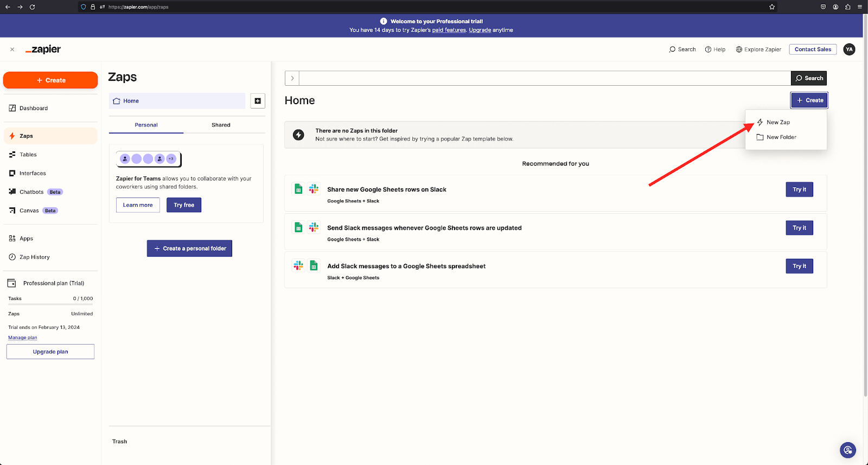This screenshot has width=868, height=465.
Task: Click the Professional plan billing icon
Action: pyautogui.click(x=11, y=283)
